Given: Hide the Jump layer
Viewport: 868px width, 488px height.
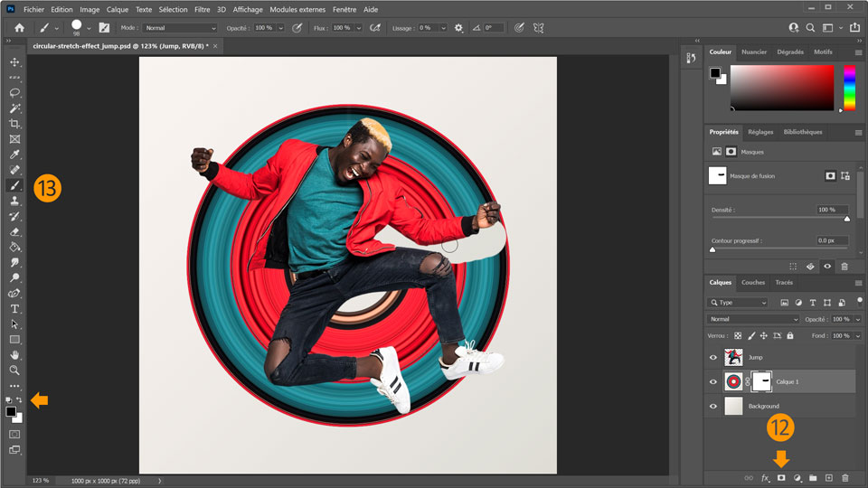Looking at the screenshot, I should [x=713, y=357].
